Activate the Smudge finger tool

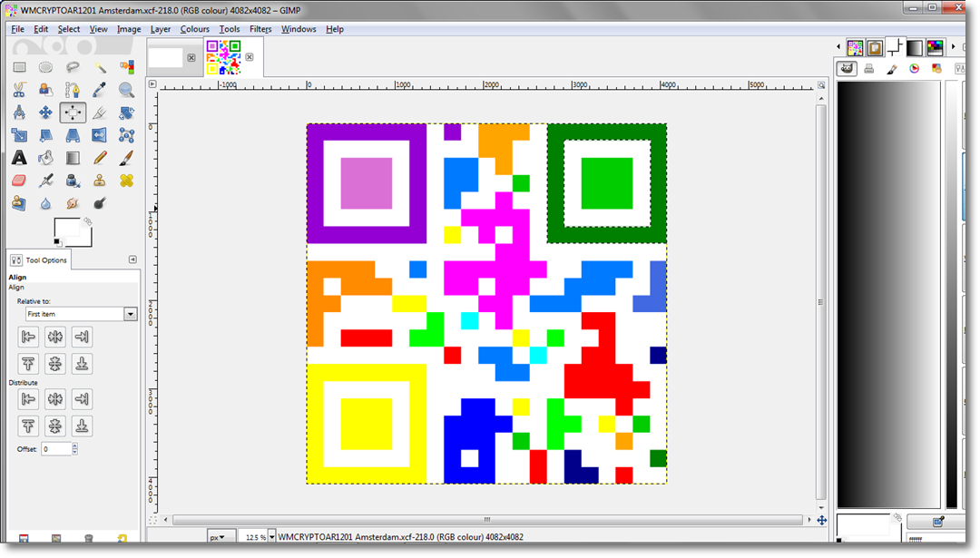(x=73, y=203)
